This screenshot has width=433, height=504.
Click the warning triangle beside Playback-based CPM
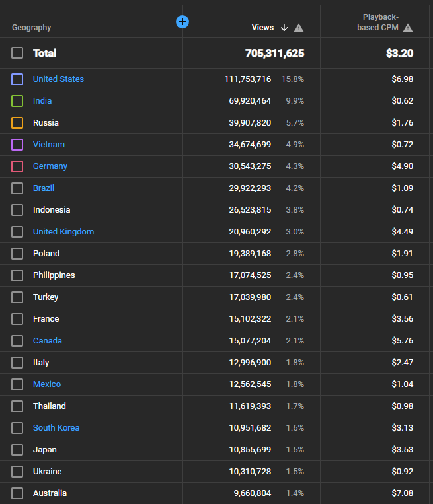pos(408,28)
